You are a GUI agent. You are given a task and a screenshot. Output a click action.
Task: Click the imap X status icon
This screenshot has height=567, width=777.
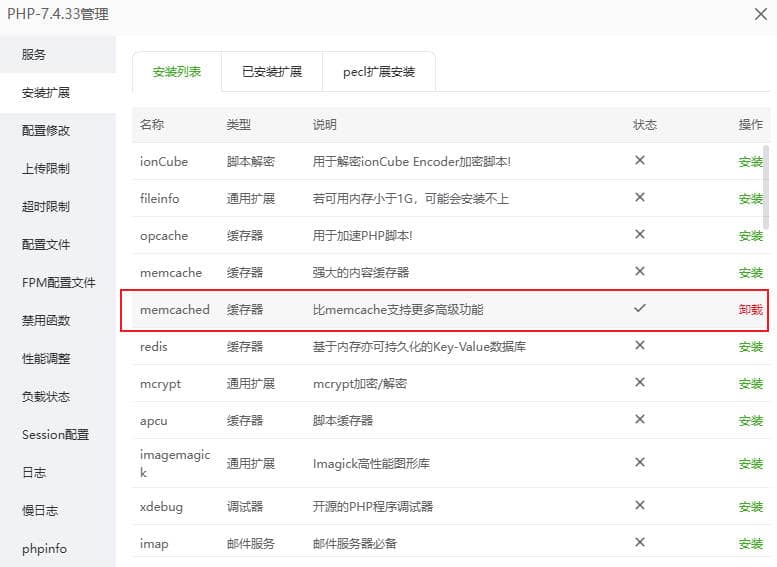pyautogui.click(x=640, y=542)
